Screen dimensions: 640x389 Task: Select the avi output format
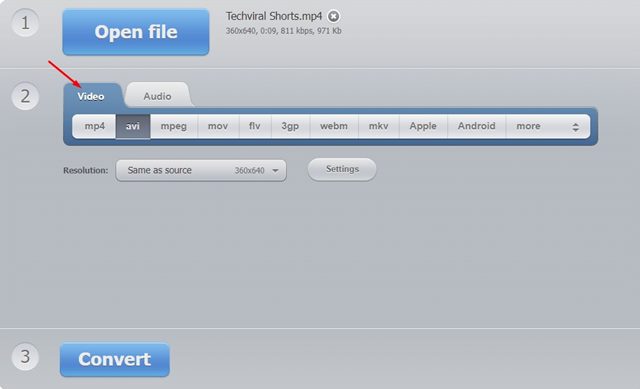[x=133, y=126]
